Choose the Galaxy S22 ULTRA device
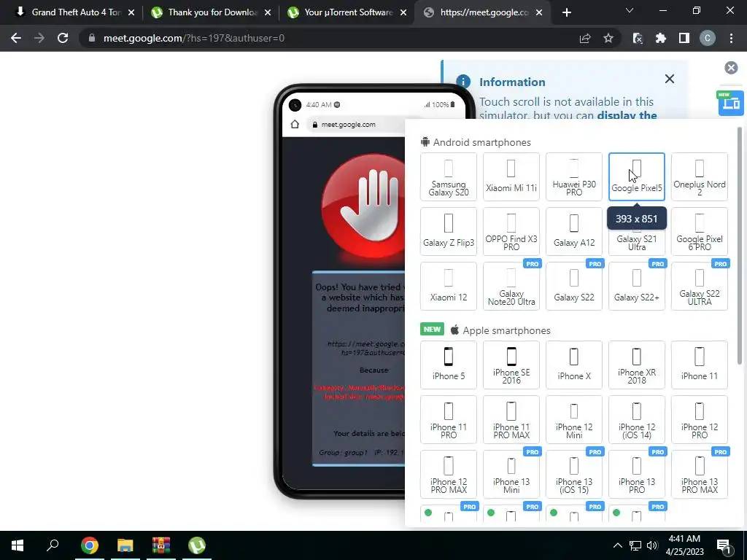Image resolution: width=747 pixels, height=560 pixels. pyautogui.click(x=700, y=286)
